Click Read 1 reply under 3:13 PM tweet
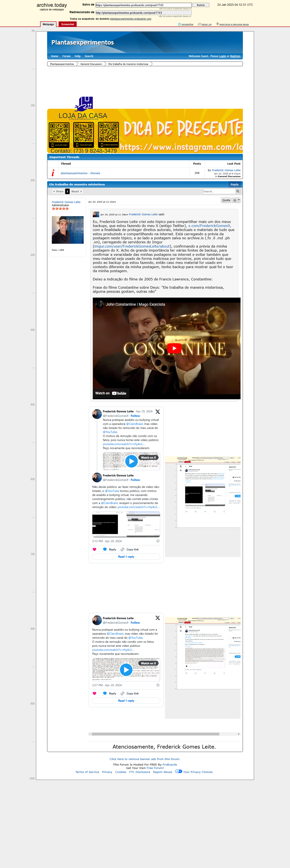The height and width of the screenshot is (868, 290). click(x=126, y=557)
